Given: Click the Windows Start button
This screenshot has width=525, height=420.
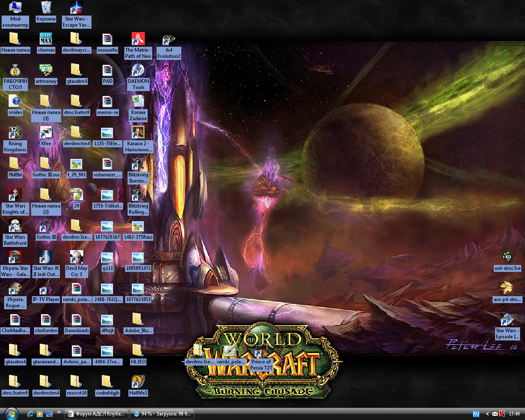Looking at the screenshot, I should pyautogui.click(x=11, y=413).
